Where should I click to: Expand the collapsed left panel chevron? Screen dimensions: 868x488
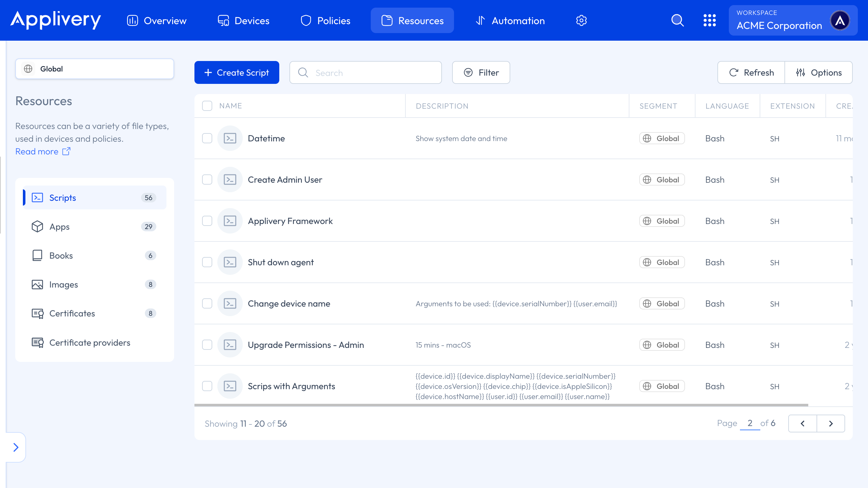16,447
